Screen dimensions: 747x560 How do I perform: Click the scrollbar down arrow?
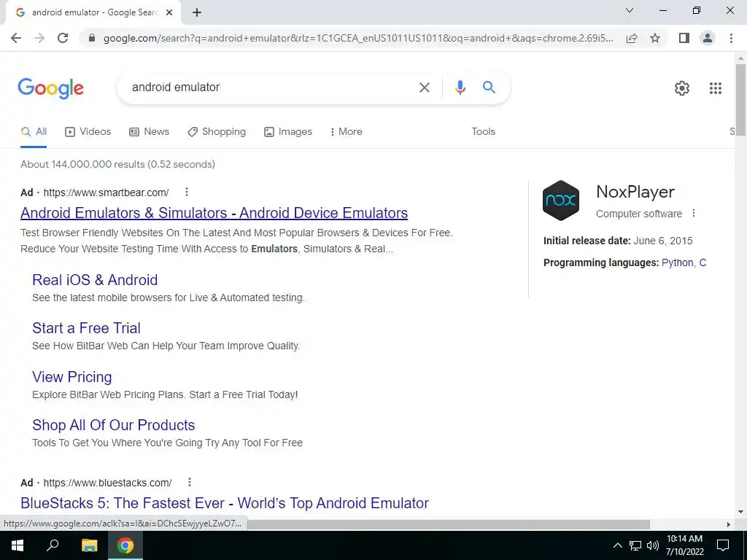point(740,512)
